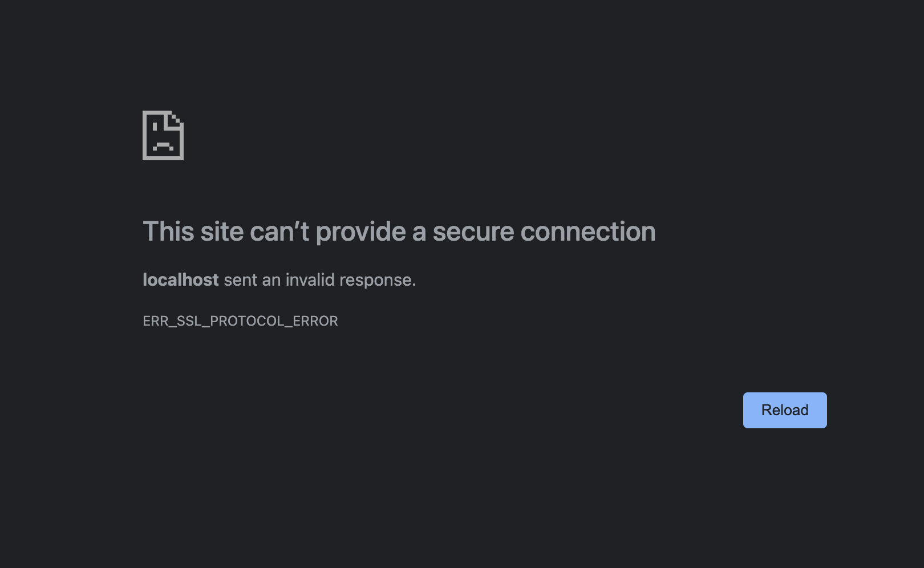
Task: Click the left eye of the sad page icon
Action: 155,127
